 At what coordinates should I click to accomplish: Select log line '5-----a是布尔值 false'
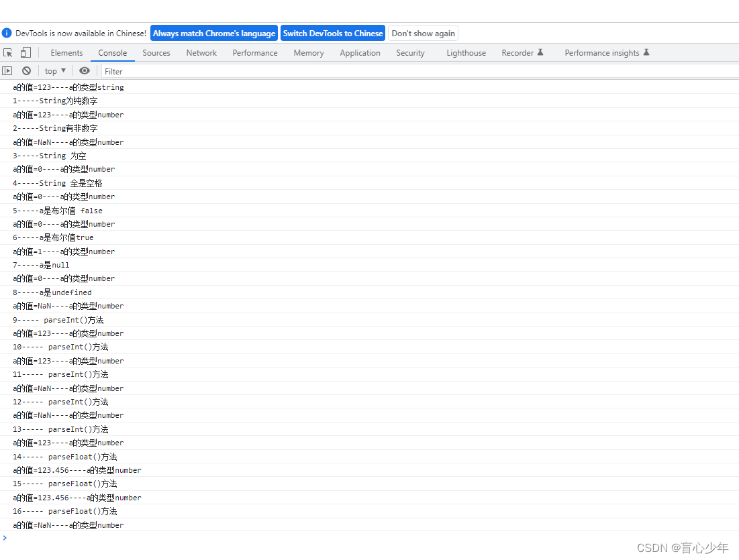(x=58, y=211)
